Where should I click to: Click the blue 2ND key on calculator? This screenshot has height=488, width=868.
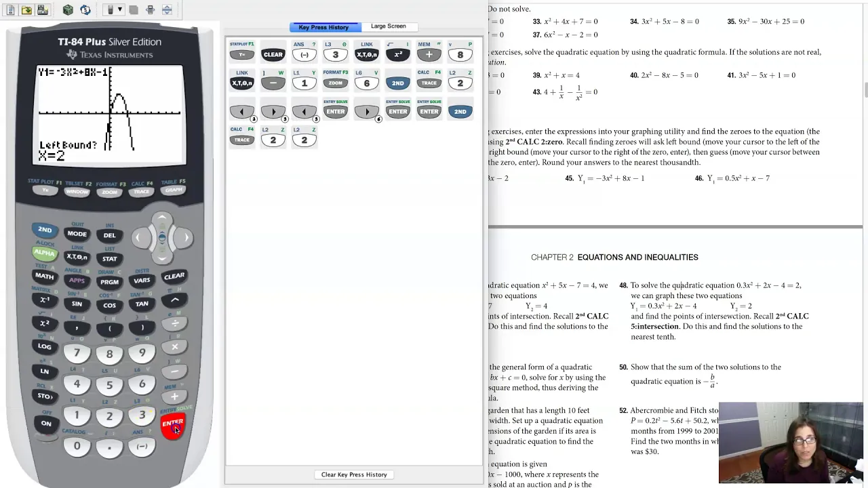[x=45, y=230]
